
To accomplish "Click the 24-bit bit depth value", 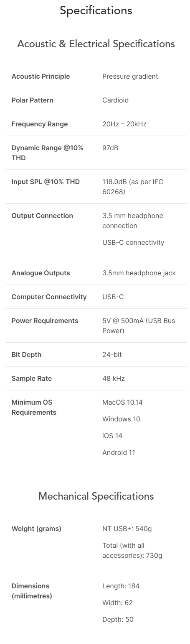I will pyautogui.click(x=112, y=354).
